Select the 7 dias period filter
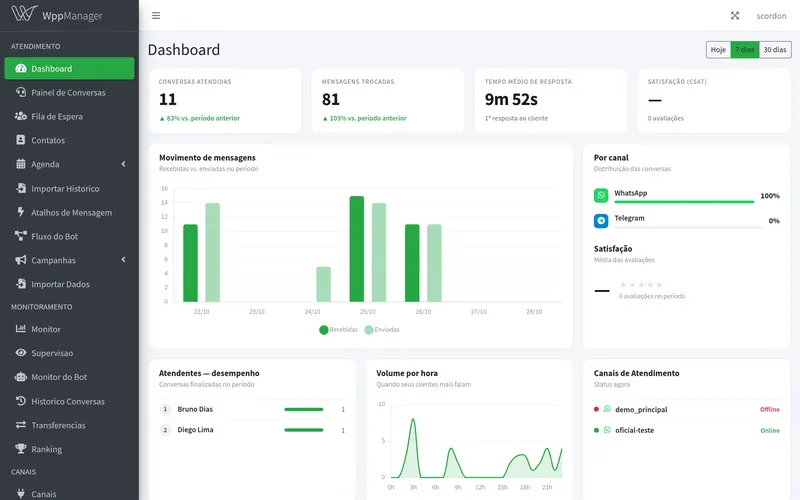 745,49
